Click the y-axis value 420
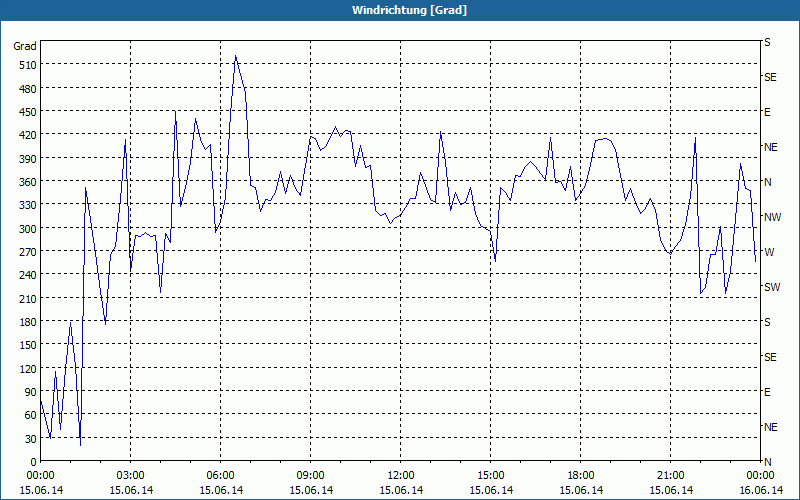 click(x=28, y=135)
